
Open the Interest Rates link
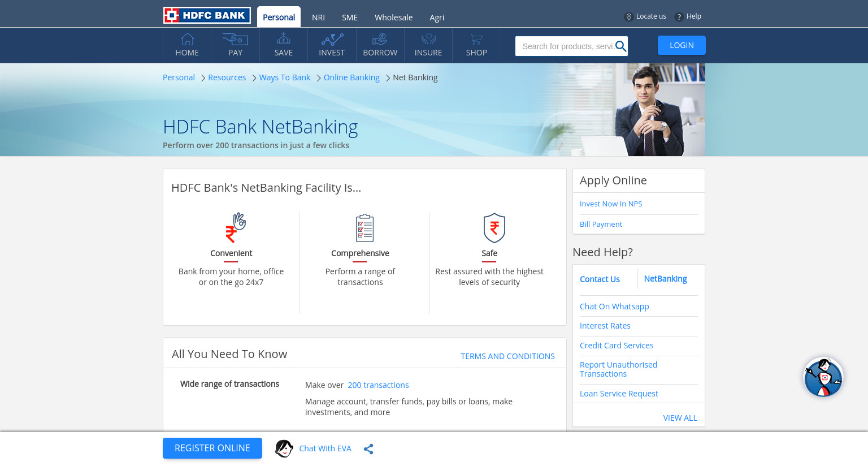coord(605,326)
